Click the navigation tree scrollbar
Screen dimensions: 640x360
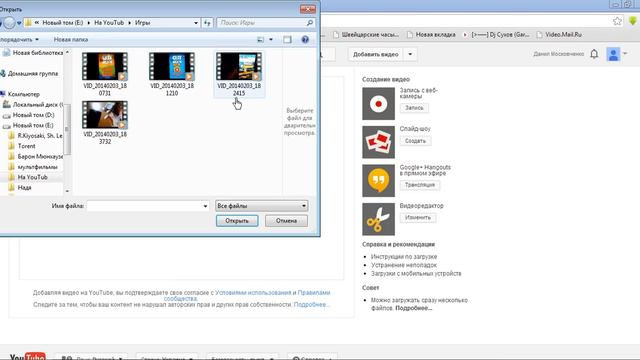[x=67, y=129]
